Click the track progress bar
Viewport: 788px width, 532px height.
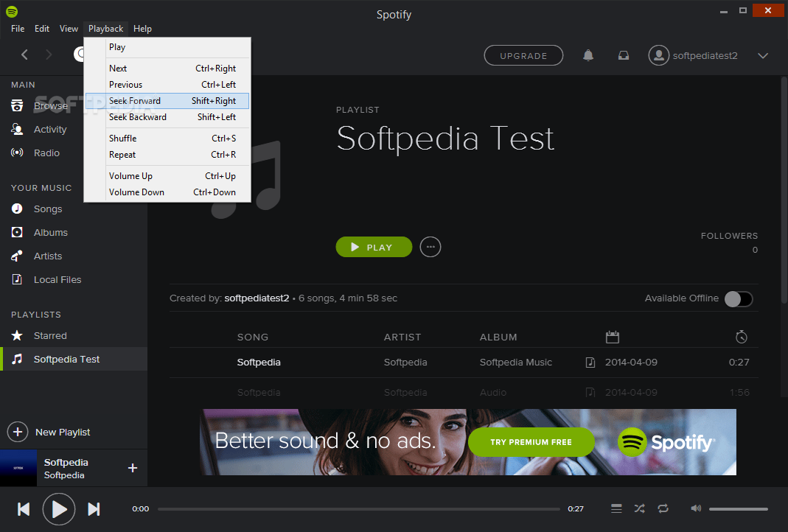(359, 509)
